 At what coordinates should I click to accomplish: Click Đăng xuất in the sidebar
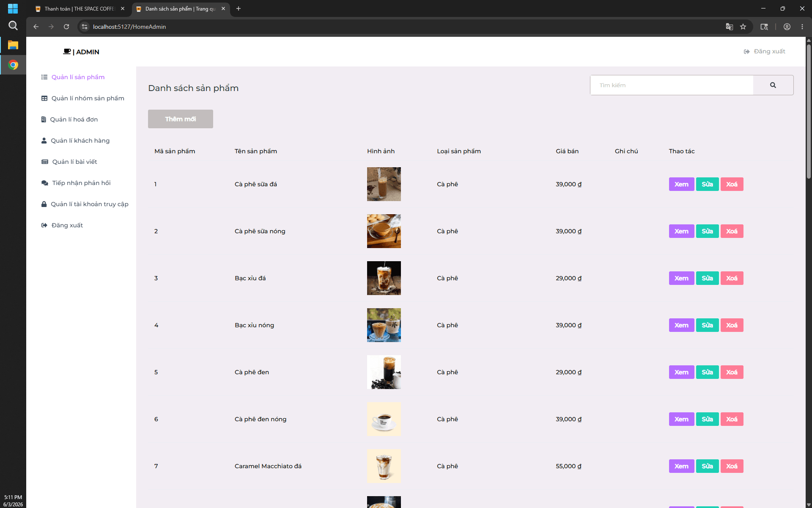pos(62,225)
